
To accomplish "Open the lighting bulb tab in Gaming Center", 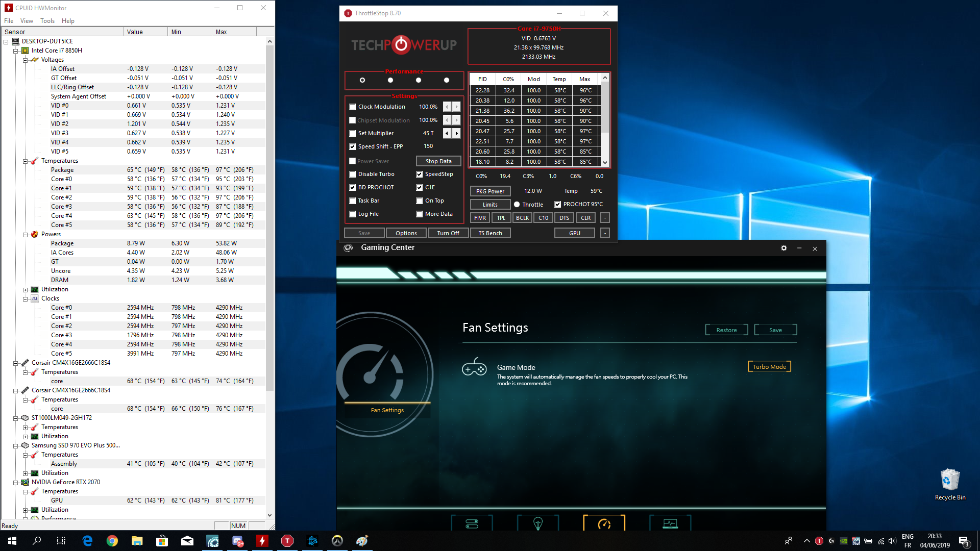I will point(538,523).
